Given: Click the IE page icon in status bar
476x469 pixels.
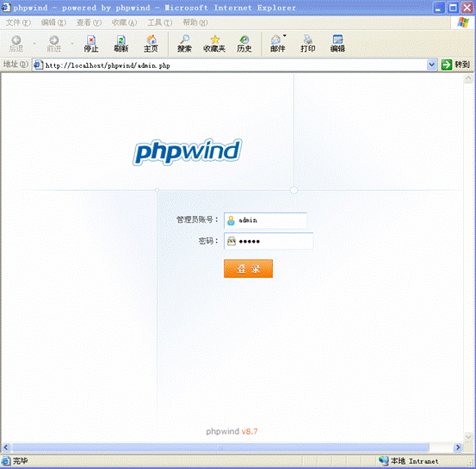Looking at the screenshot, I should click(6, 460).
